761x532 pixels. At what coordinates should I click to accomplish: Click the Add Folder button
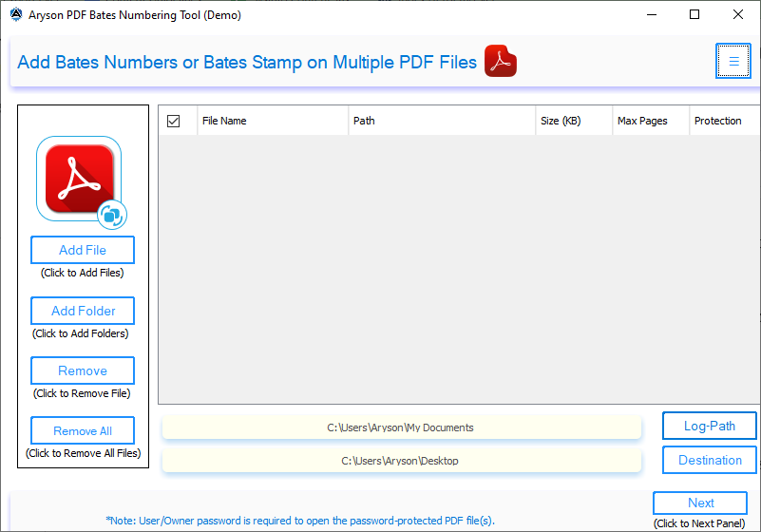83,311
